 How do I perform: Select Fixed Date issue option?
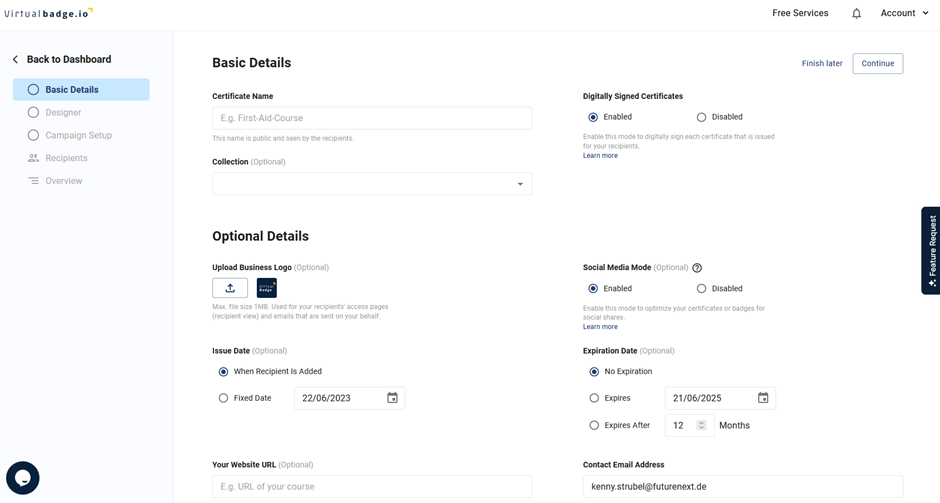[223, 398]
